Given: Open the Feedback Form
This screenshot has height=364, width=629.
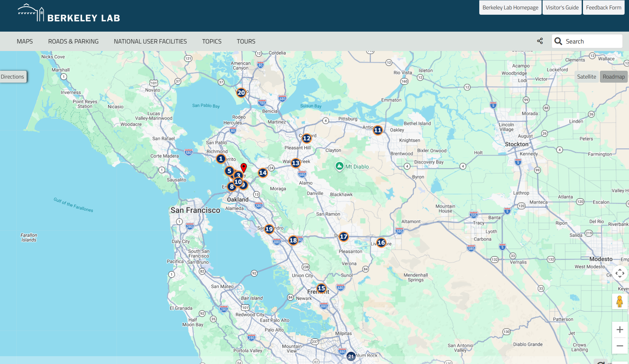Looking at the screenshot, I should click(604, 8).
